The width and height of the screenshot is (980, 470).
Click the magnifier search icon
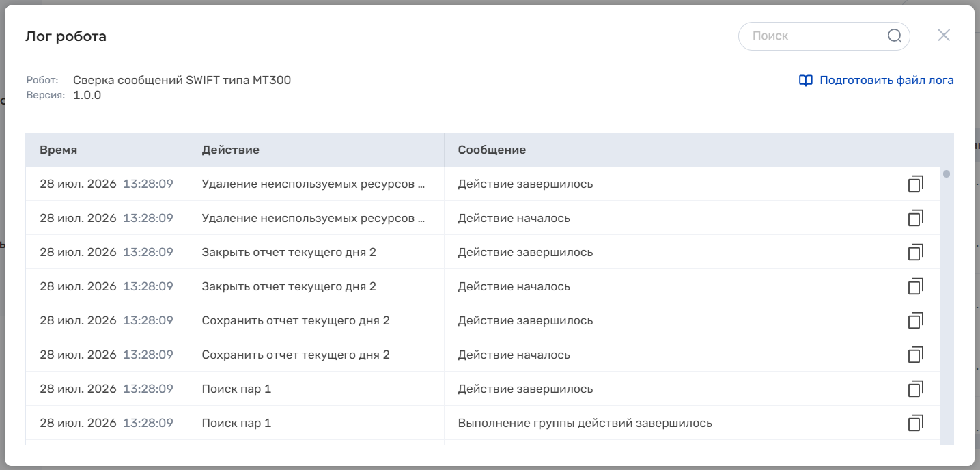click(895, 36)
